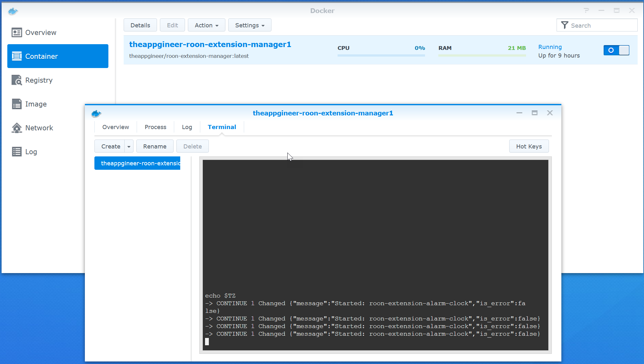
Task: Expand the Create button arrow
Action: pyautogui.click(x=129, y=147)
